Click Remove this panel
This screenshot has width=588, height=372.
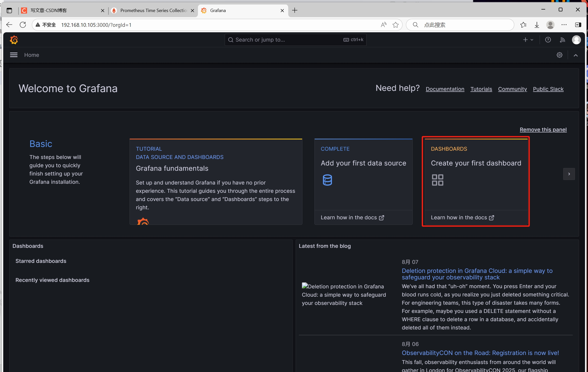[543, 129]
